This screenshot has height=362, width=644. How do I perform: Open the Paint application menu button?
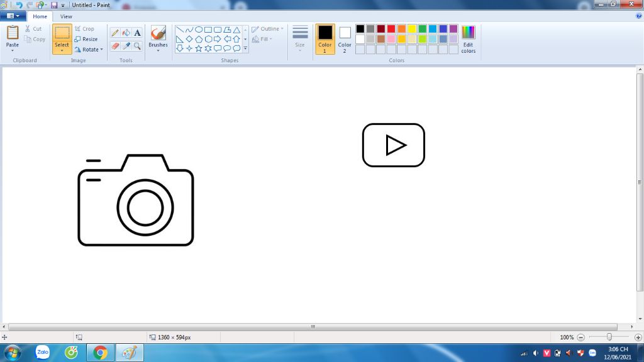click(13, 16)
